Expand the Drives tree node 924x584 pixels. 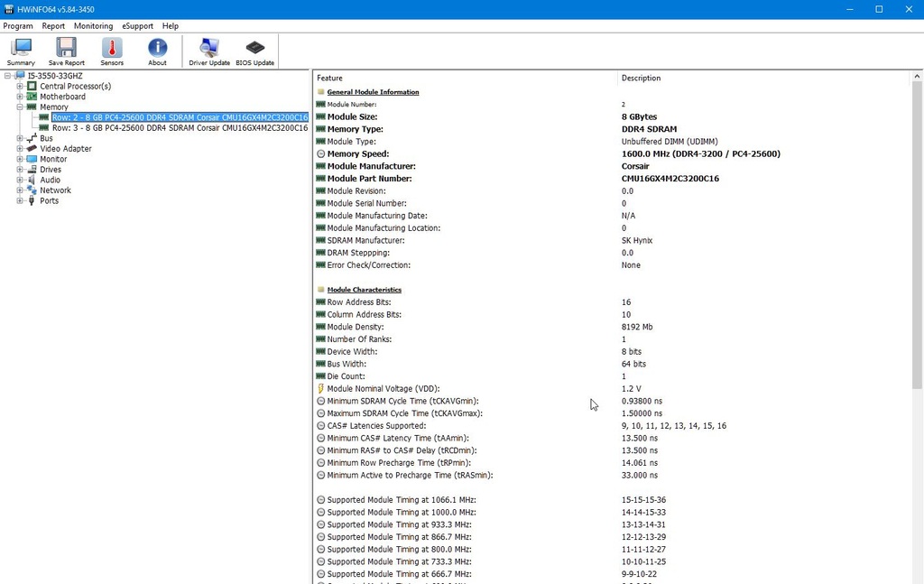[20, 169]
